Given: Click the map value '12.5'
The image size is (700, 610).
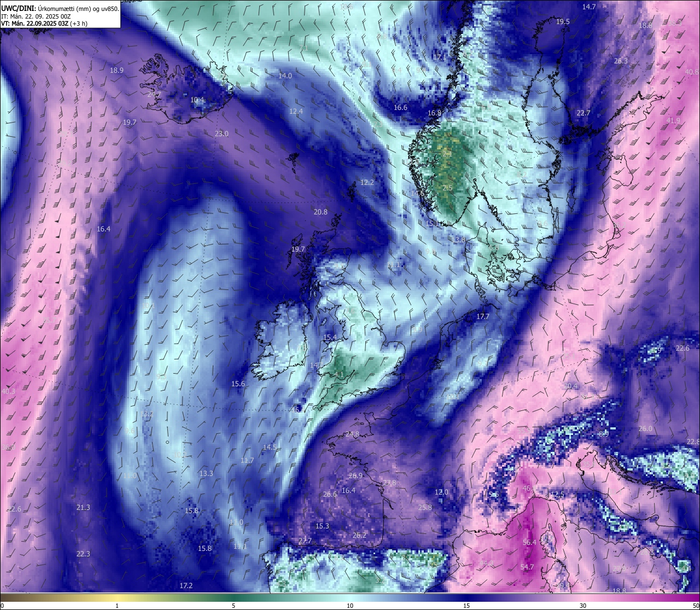Looking at the screenshot, I should click(x=557, y=494).
